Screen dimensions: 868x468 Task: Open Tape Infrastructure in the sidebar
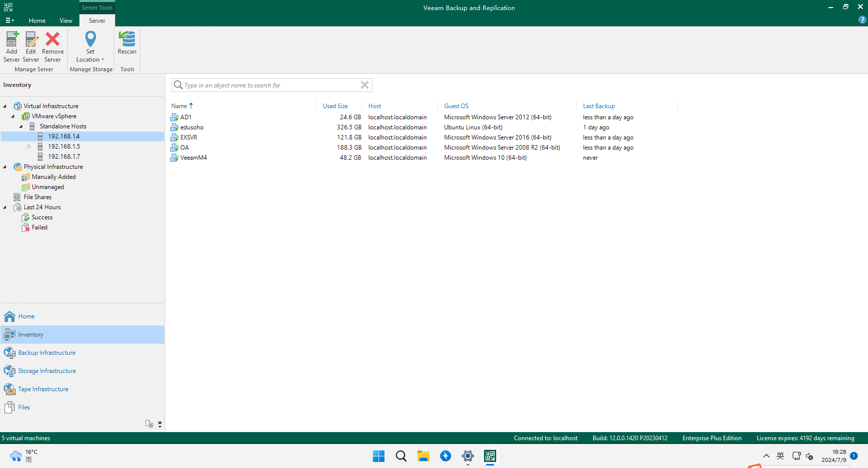(82, 389)
